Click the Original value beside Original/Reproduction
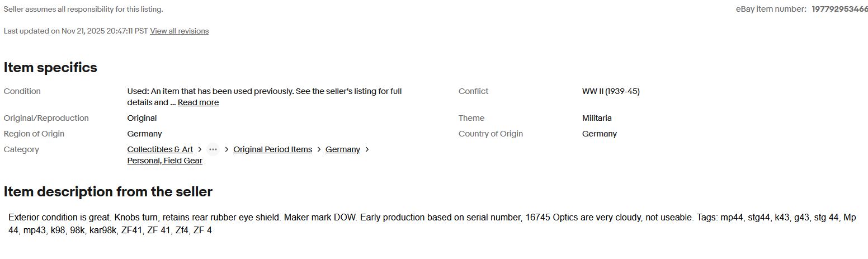868x259 pixels. (142, 118)
